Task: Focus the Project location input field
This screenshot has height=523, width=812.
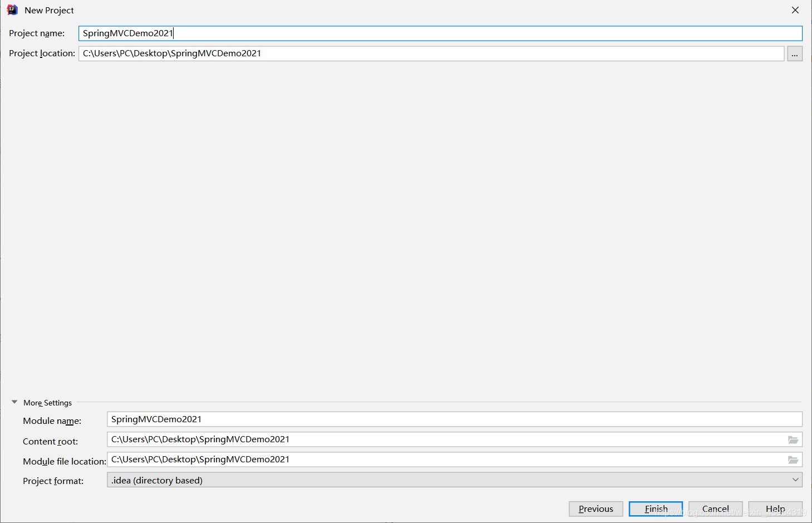Action: (431, 53)
